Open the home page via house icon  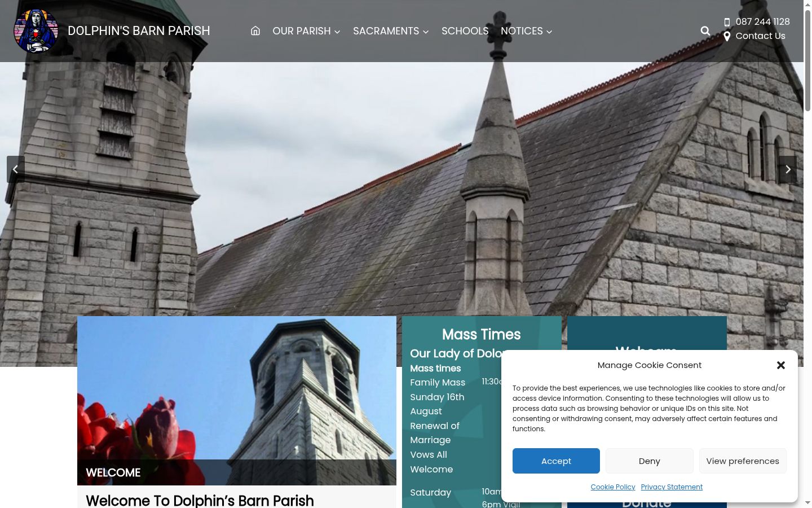255,30
